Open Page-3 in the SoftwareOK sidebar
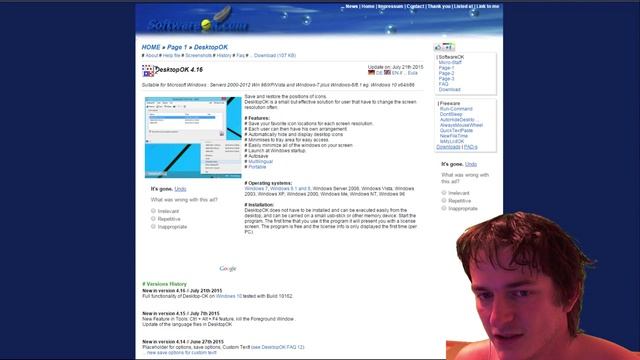Viewport: 640px width, 360px height. pyautogui.click(x=446, y=78)
